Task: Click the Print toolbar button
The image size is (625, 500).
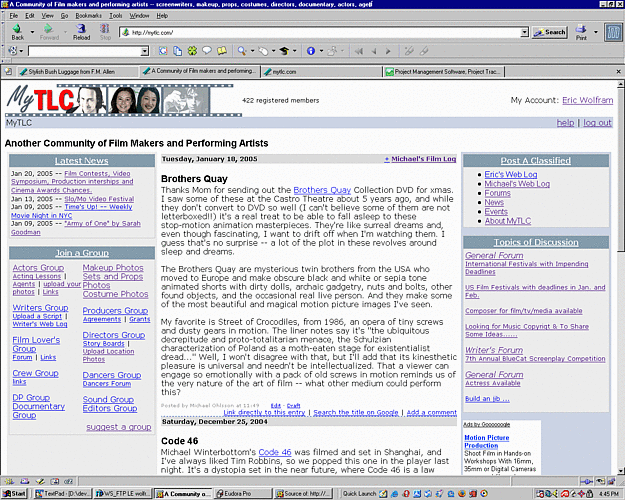Action: [581, 31]
